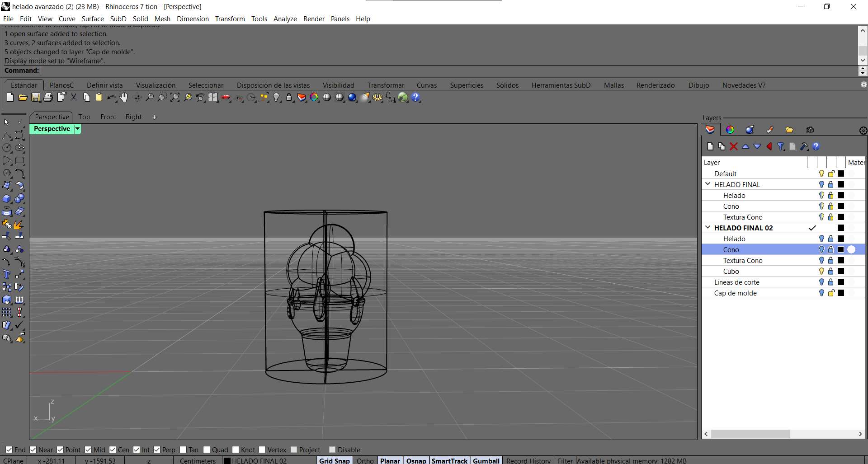Viewport: 868px width, 464px height.
Task: Click the Print icon
Action: [x=48, y=97]
